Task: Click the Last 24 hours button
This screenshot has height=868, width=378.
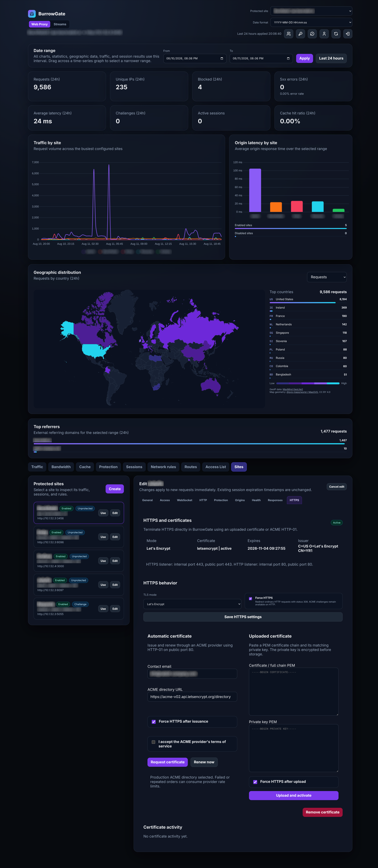Action: 331,58
